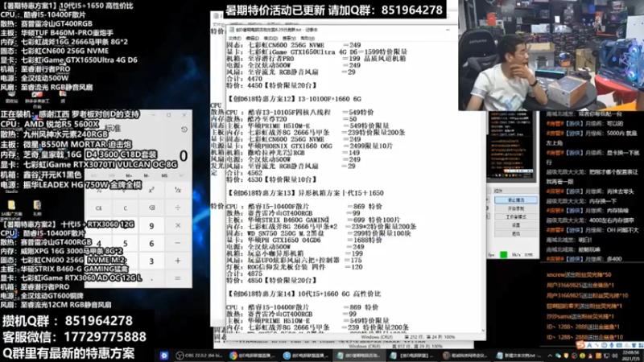Click the 5 key on Calculator
The height and width of the screenshot is (362, 644).
click(x=126, y=244)
